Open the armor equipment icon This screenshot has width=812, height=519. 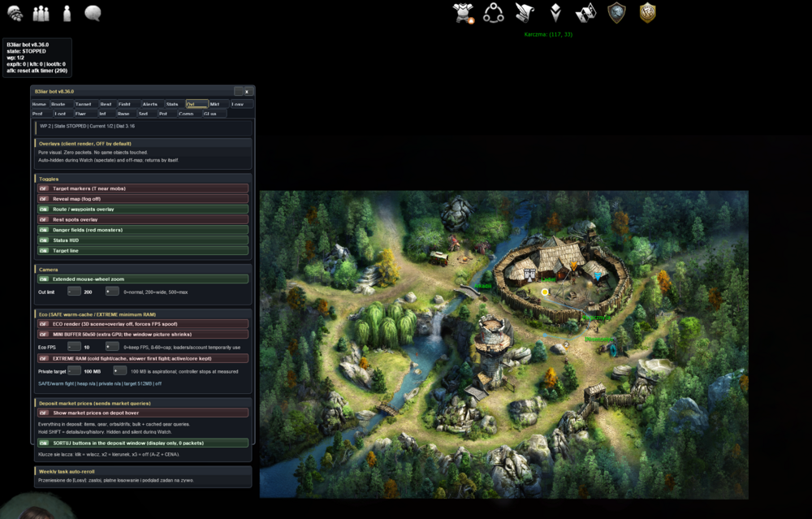[x=463, y=13]
